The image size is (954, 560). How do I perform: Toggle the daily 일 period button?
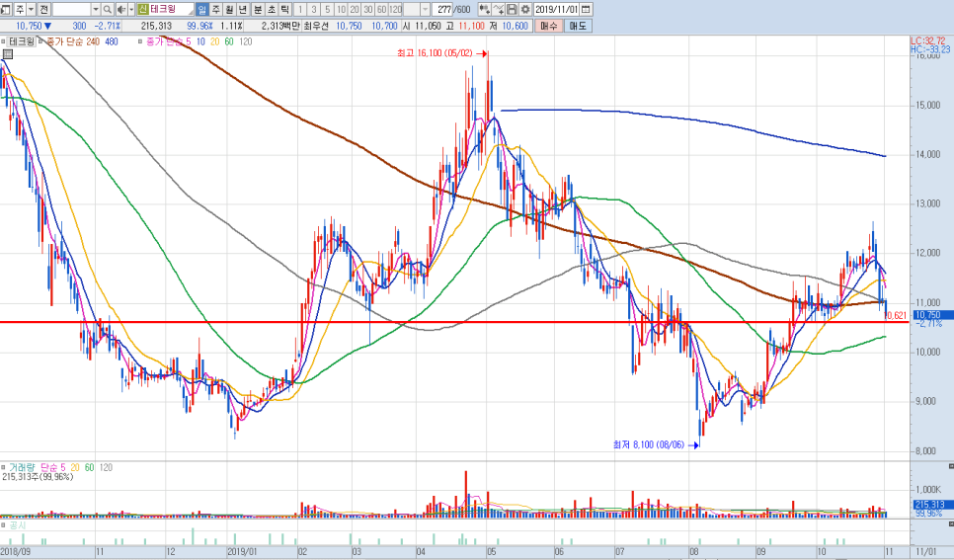pos(202,9)
